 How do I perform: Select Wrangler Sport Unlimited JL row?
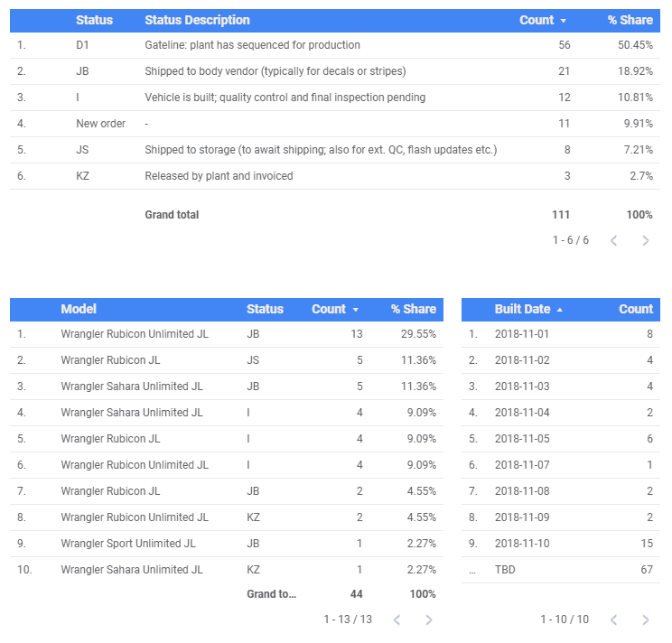pyautogui.click(x=227, y=544)
